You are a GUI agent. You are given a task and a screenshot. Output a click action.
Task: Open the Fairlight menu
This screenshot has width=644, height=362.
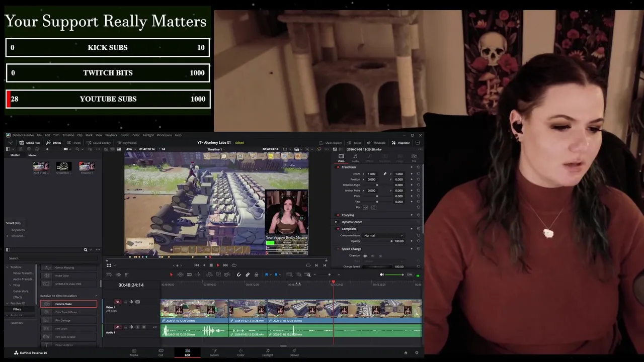coord(148,135)
